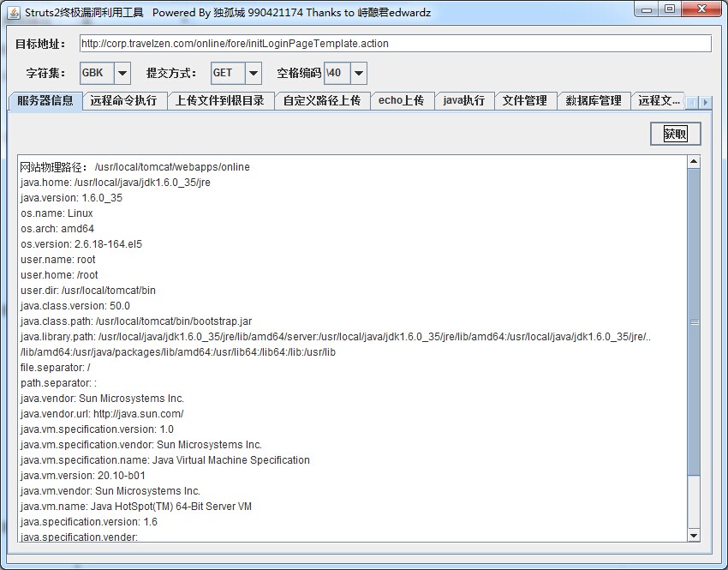Open the echo上传 tab

[402, 101]
